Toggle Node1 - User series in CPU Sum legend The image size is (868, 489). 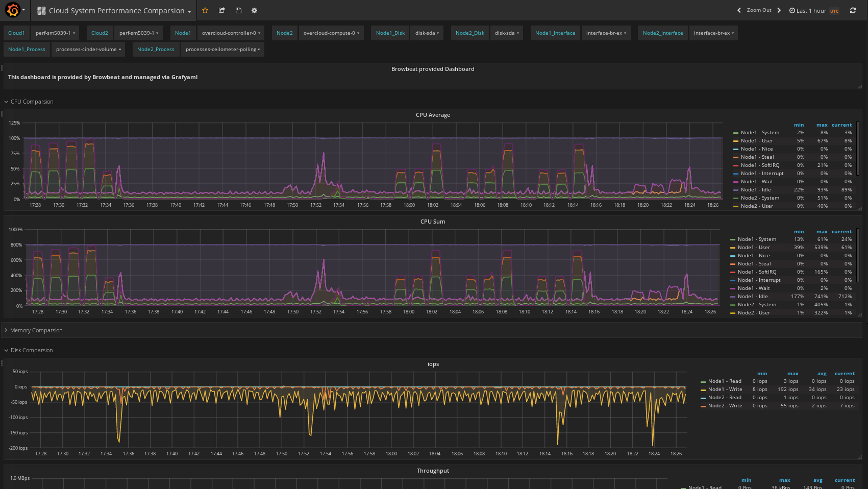coord(754,248)
